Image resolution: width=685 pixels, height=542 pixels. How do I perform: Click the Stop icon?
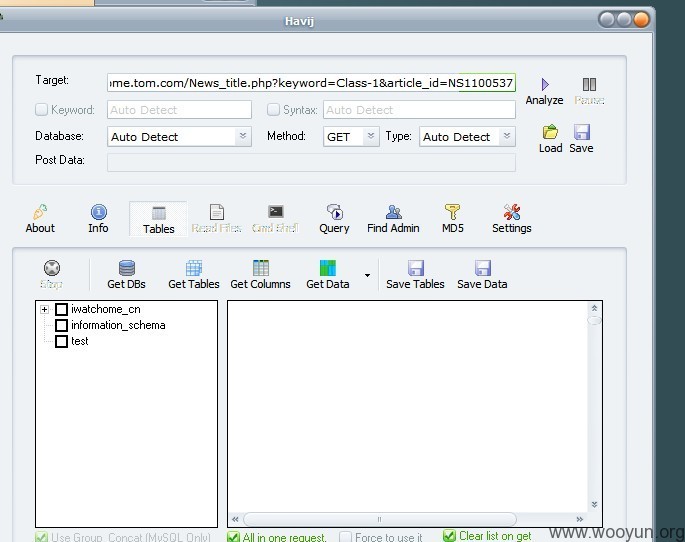(x=52, y=268)
